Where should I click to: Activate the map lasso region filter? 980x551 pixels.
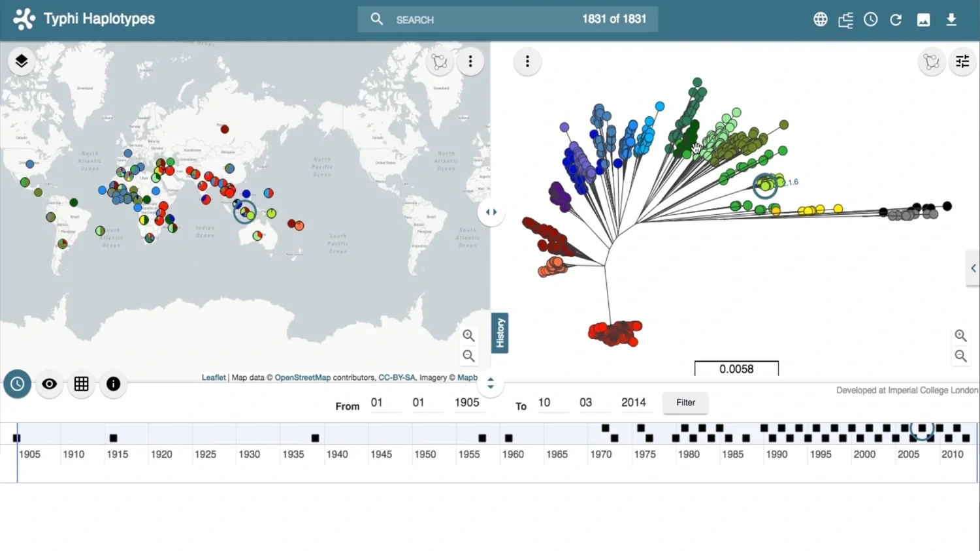(440, 62)
